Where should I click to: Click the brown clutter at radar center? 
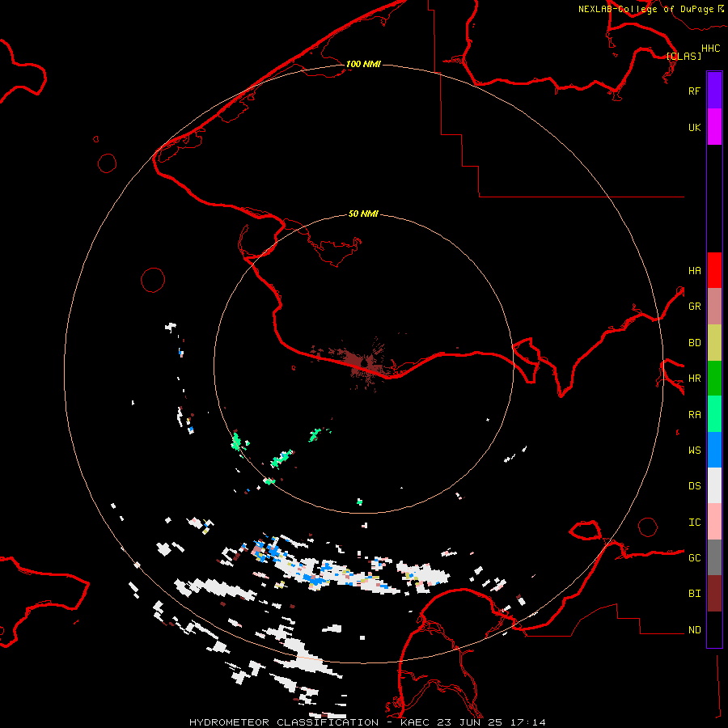[365, 362]
